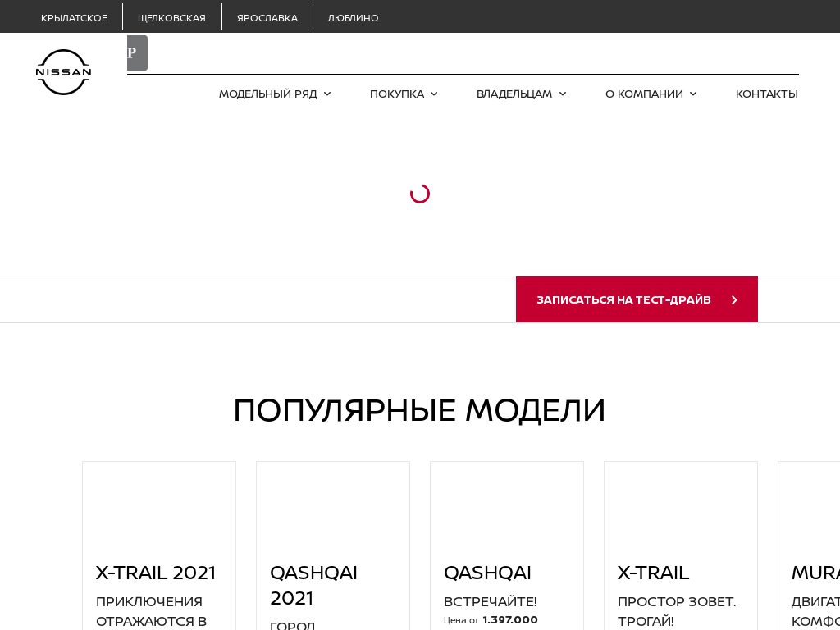Click the chevron icon next to ВЛАДЕЛЬЦАМ
The height and width of the screenshot is (630, 840).
pos(563,94)
